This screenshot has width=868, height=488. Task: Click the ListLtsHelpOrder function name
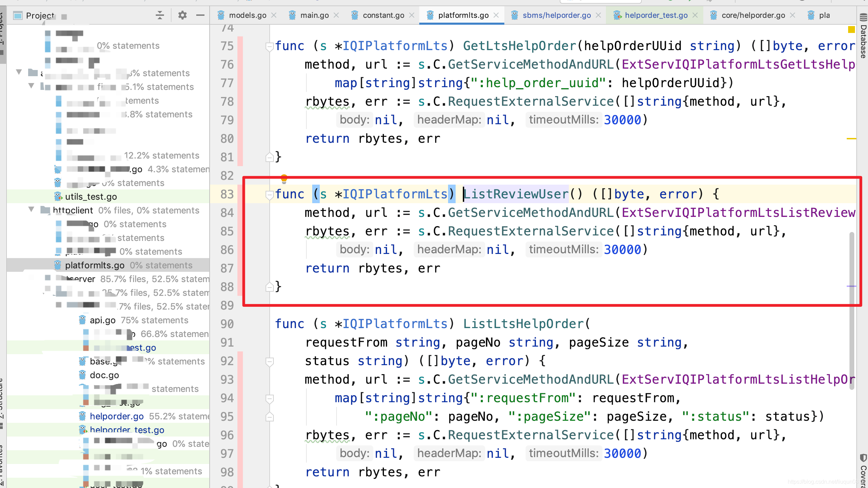click(x=523, y=324)
